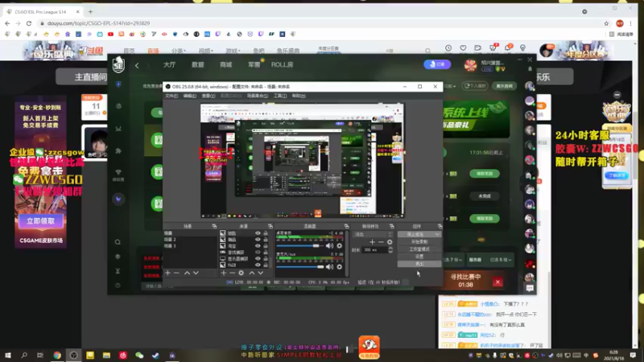This screenshot has width=644, height=362.
Task: Switch to the 大厅 tab in 5E
Action: click(169, 65)
